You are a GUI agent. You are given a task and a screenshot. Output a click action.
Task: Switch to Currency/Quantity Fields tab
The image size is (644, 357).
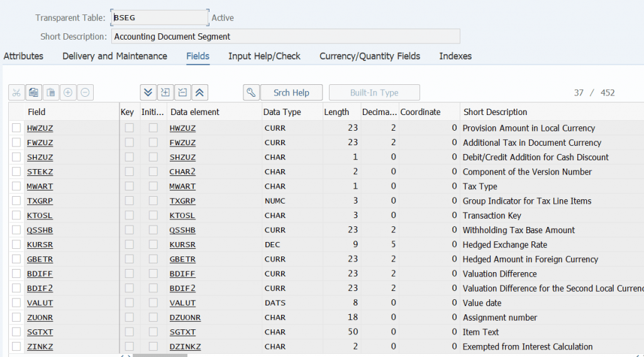(370, 56)
